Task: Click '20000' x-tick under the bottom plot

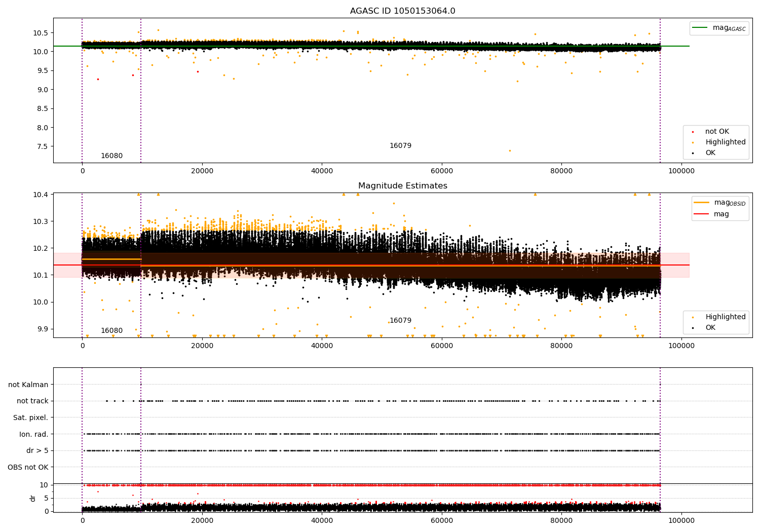Action: (202, 521)
